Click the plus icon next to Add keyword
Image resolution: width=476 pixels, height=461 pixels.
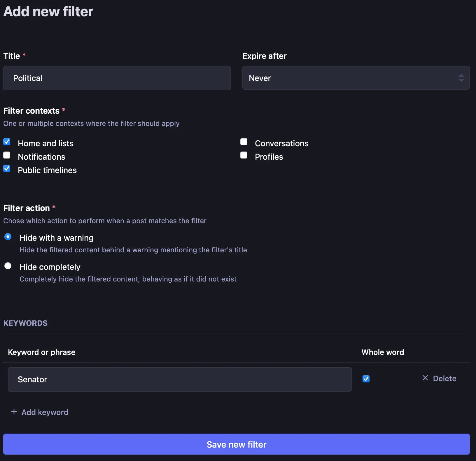click(14, 412)
